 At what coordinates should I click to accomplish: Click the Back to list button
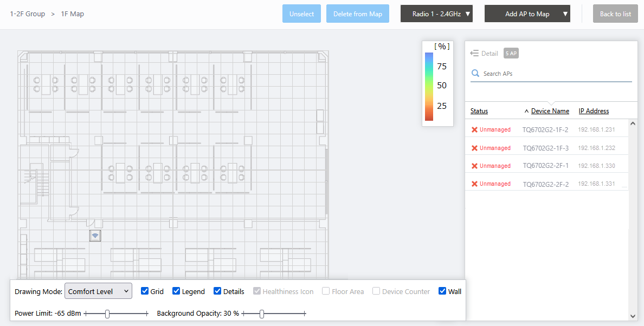[x=615, y=14]
